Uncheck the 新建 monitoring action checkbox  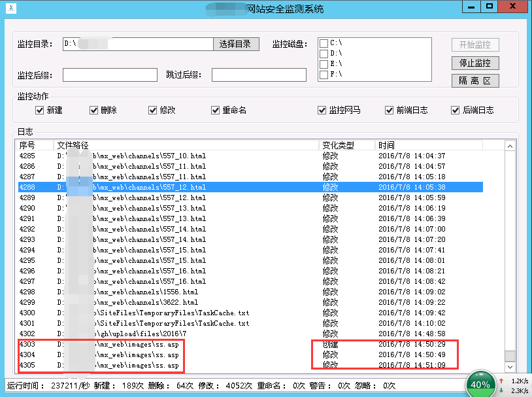(x=41, y=110)
